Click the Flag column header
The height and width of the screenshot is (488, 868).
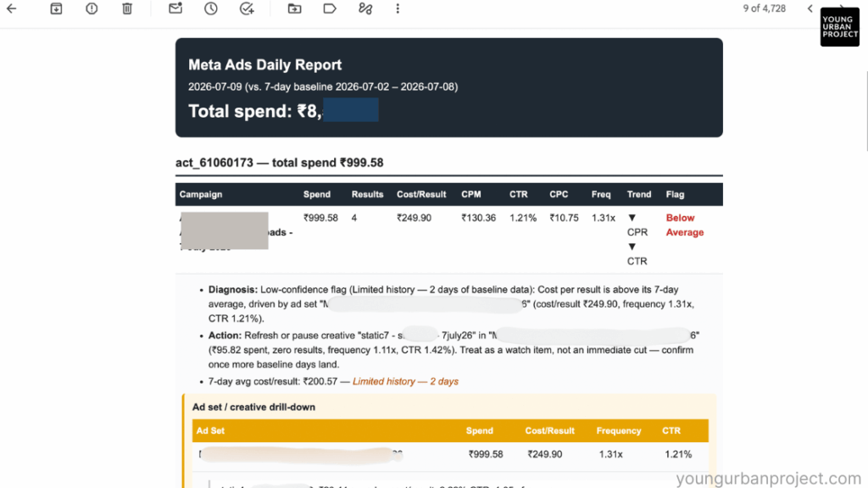675,195
